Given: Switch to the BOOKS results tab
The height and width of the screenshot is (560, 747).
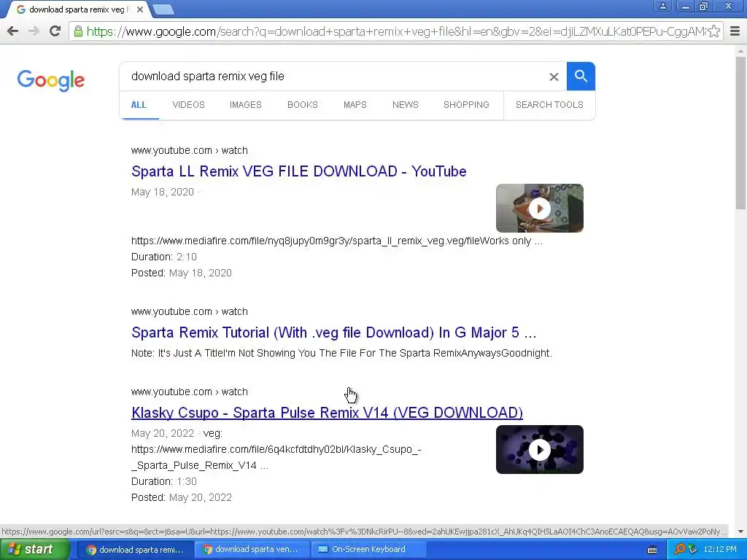Looking at the screenshot, I should 303,105.
